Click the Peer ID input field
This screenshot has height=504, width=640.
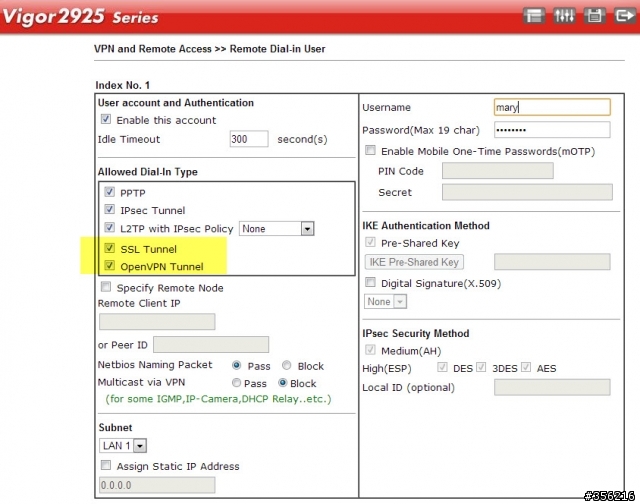(x=211, y=344)
